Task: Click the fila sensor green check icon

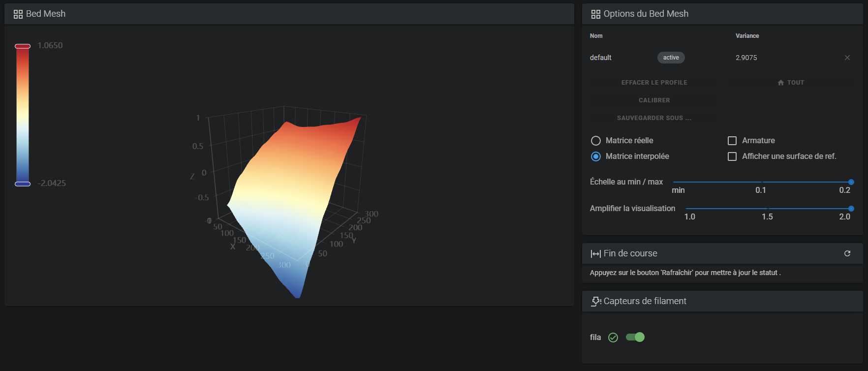Action: [613, 338]
